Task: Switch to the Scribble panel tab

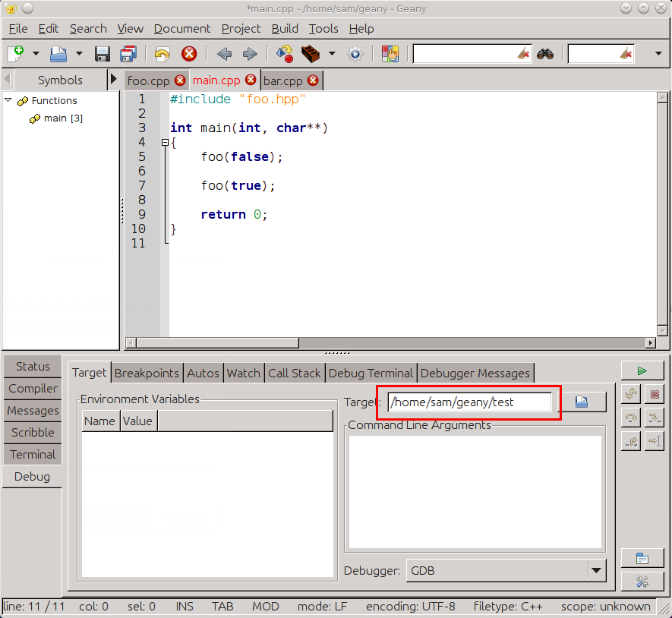Action: click(x=33, y=433)
